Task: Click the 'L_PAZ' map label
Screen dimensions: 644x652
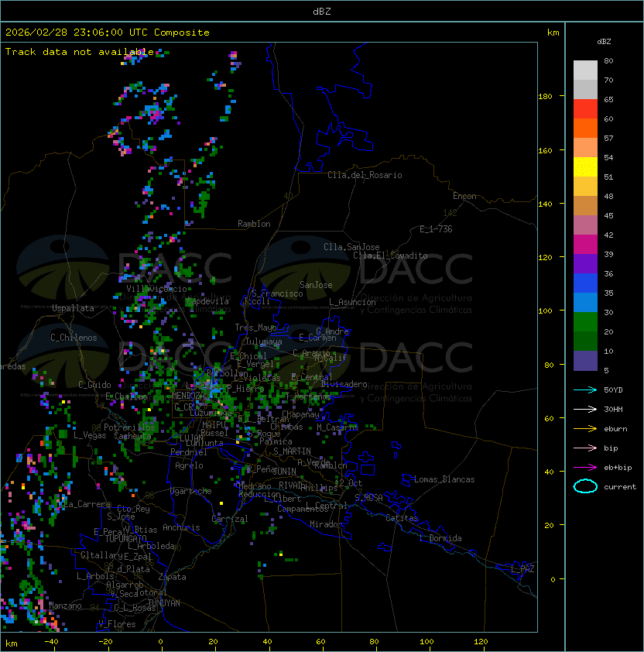Action: pyautogui.click(x=522, y=569)
